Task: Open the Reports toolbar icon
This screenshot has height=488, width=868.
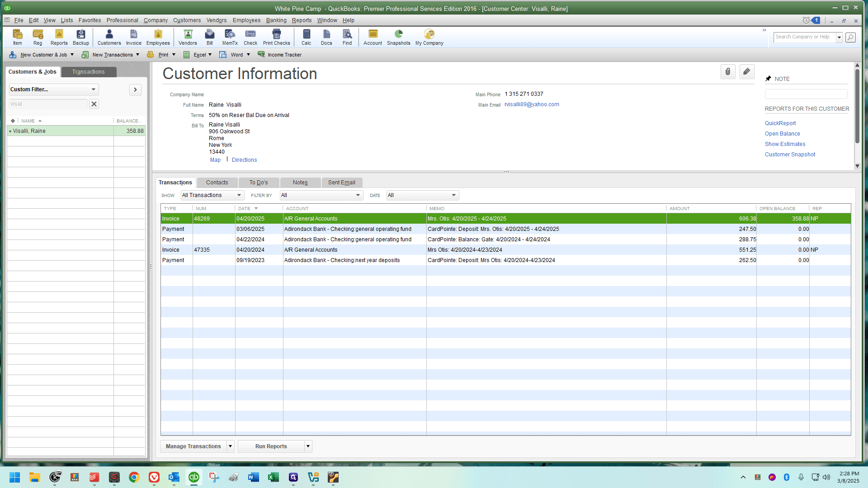Action: (x=59, y=37)
